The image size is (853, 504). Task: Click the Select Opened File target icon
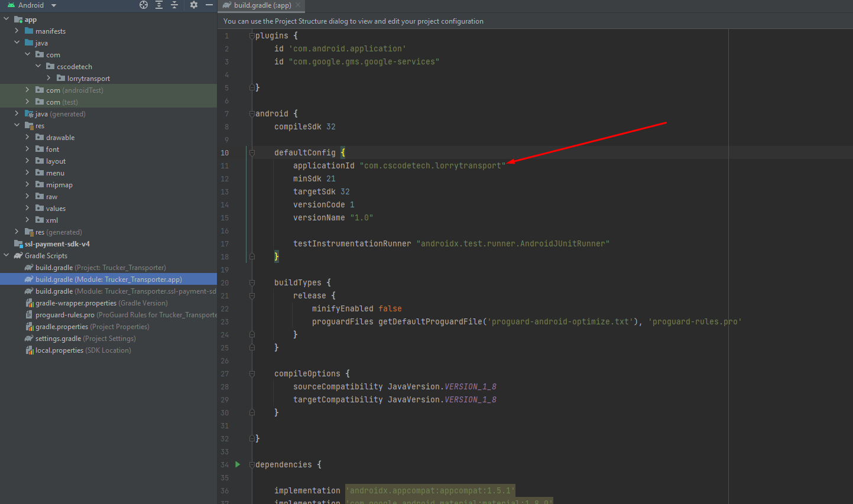(x=144, y=5)
